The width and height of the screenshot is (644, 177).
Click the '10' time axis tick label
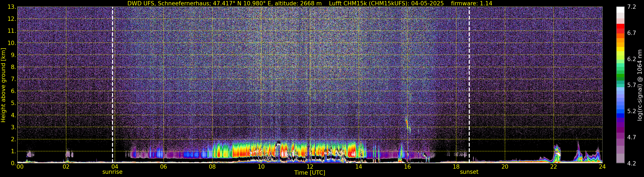tap(261, 167)
